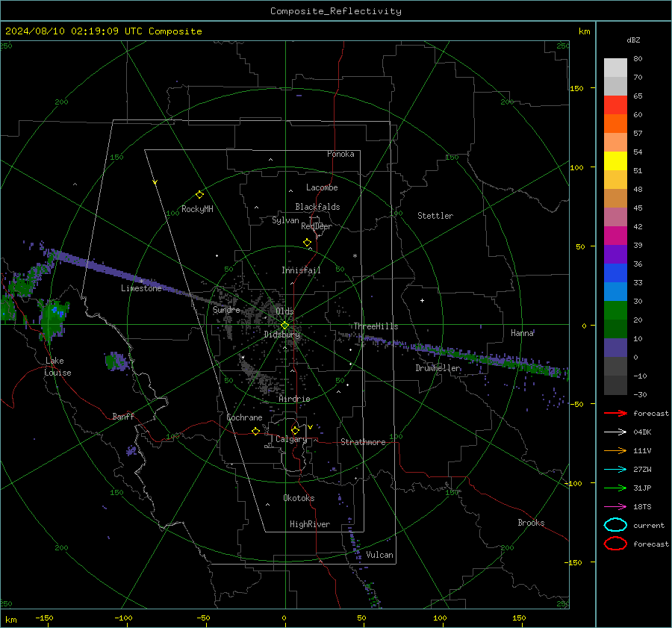
Task: Click the purple echo strip near Vulcan
Action: click(x=355, y=544)
